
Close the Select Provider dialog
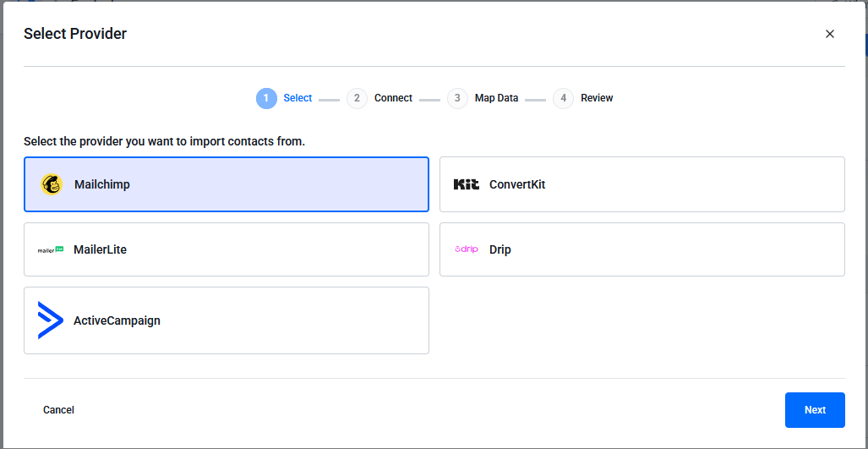coord(829,34)
